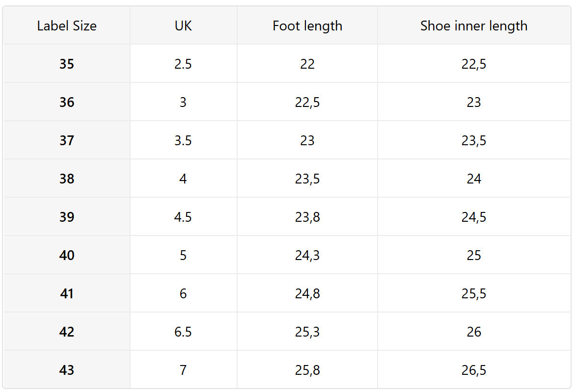Screen dimensions: 575x392
Task: Click the Foot length column header
Action: (x=307, y=26)
